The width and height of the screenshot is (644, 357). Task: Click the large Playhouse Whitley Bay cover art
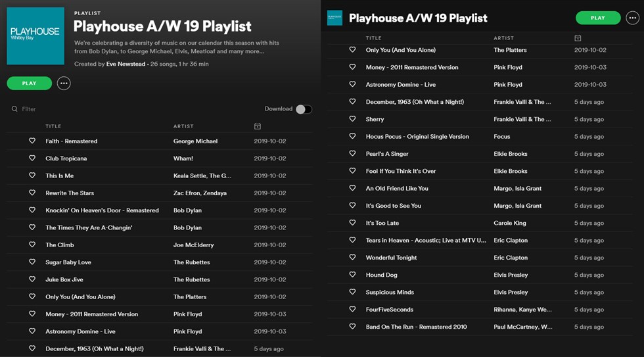pyautogui.click(x=35, y=36)
